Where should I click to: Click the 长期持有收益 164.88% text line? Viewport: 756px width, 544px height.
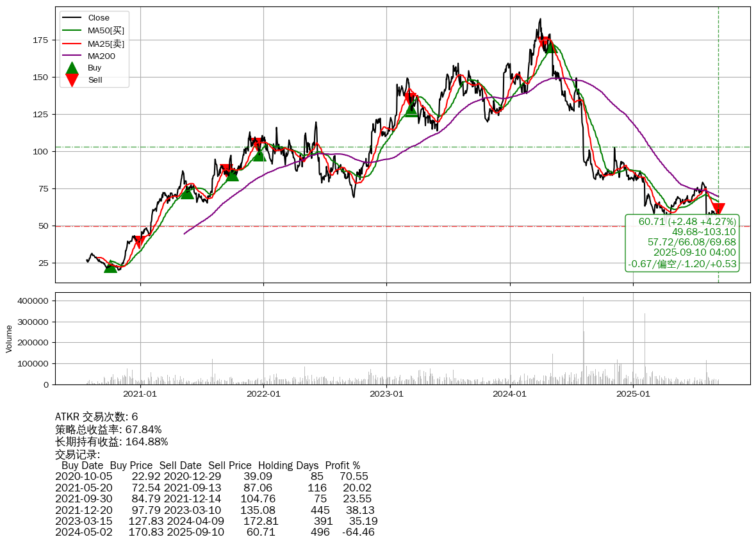click(x=111, y=442)
